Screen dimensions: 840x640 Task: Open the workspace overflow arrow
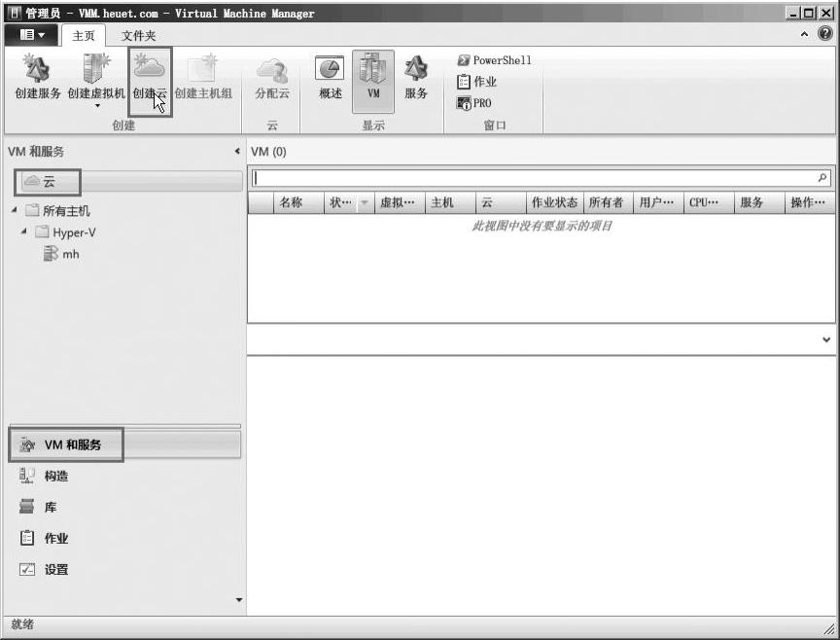tap(239, 600)
